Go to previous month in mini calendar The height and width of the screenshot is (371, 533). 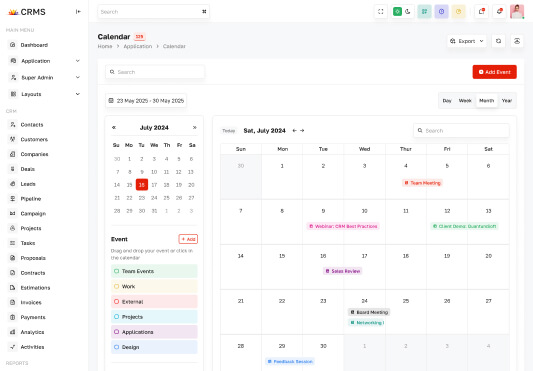coord(114,128)
